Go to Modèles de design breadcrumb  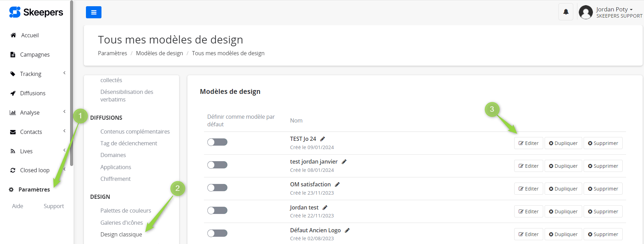click(x=159, y=53)
